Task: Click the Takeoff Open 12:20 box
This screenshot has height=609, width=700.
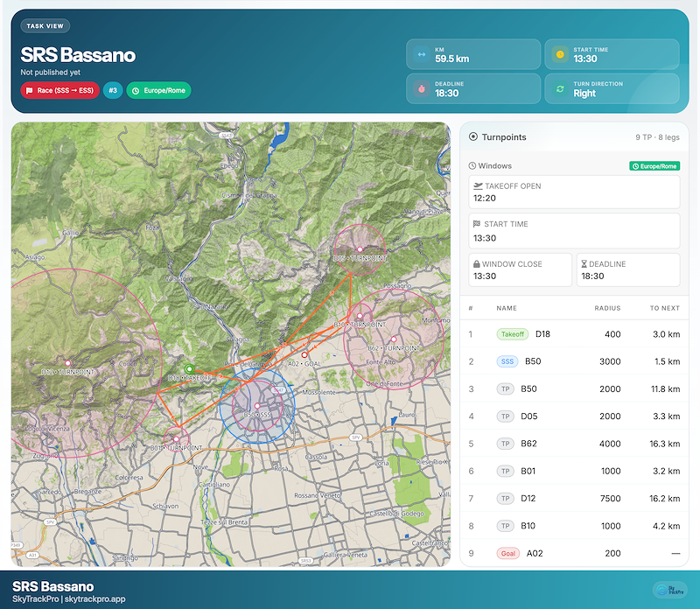Action: (574, 192)
